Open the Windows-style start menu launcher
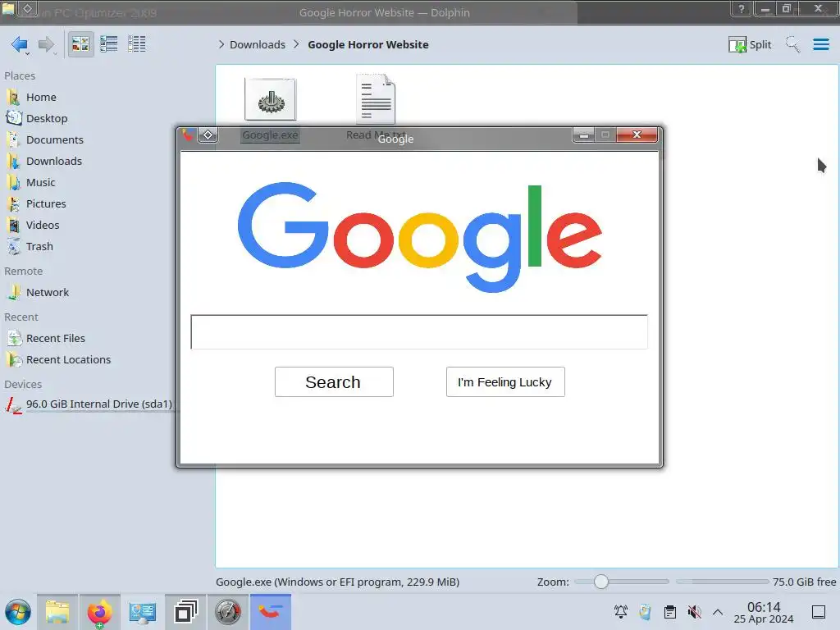This screenshot has width=840, height=630. click(x=18, y=612)
